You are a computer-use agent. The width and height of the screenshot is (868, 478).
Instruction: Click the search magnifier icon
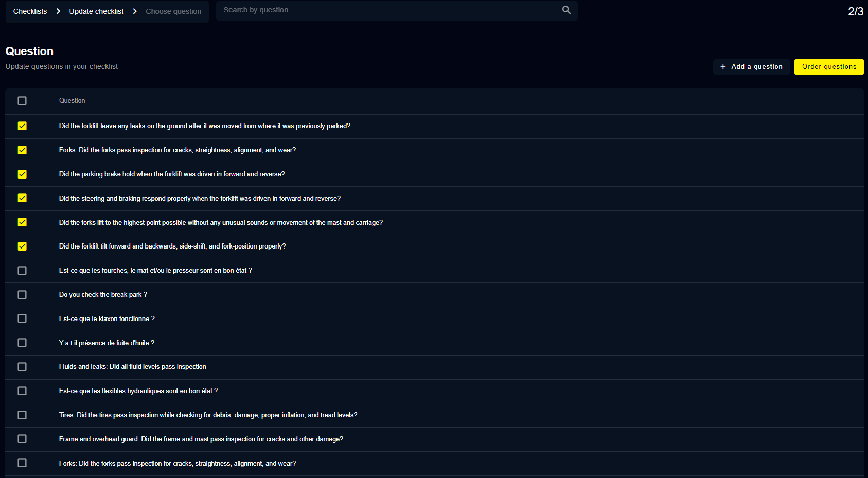pos(566,10)
